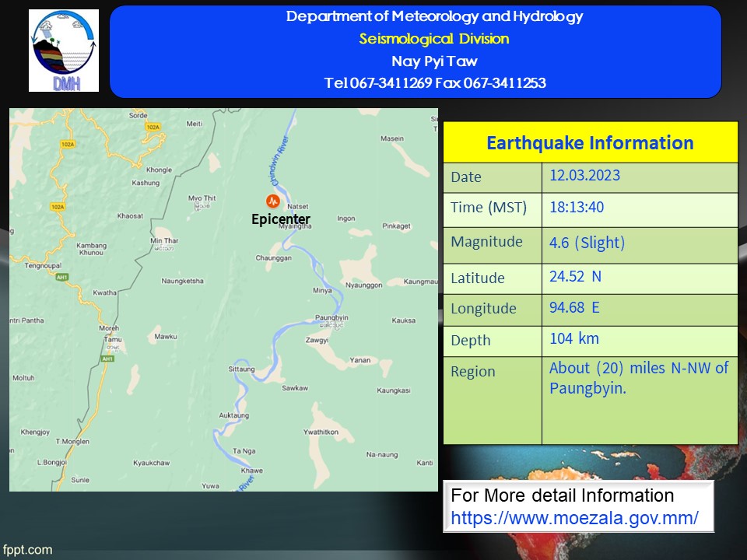Click the 'Depth' row label
The image size is (747, 560).
pyautogui.click(x=471, y=341)
